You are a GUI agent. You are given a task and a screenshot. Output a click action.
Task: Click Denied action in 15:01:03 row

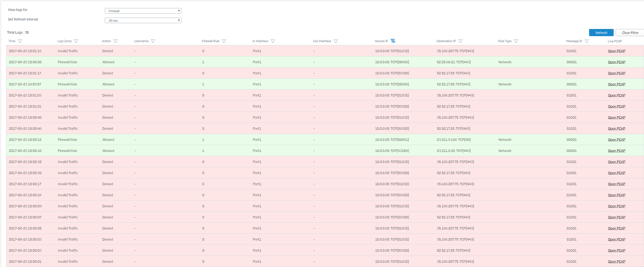[108, 95]
